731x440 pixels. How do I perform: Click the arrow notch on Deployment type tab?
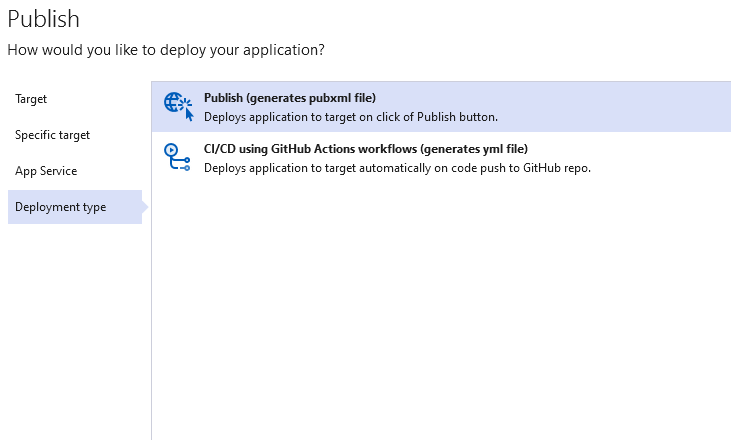(x=145, y=207)
